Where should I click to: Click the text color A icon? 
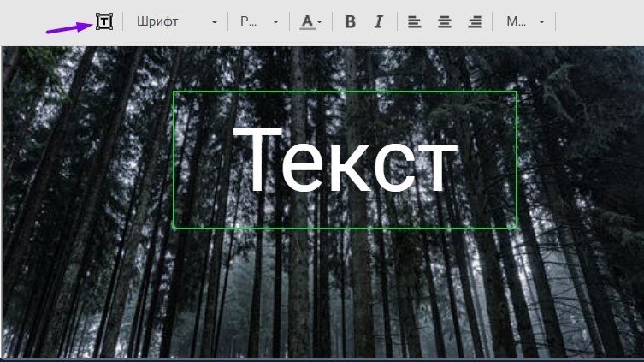click(307, 21)
